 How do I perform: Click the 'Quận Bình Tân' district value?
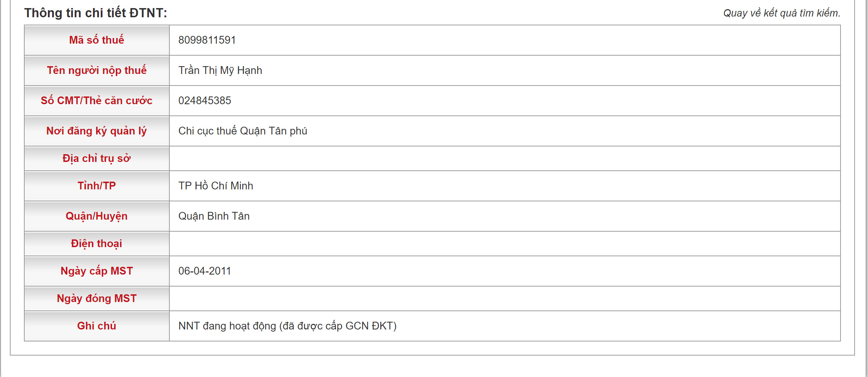tap(214, 216)
